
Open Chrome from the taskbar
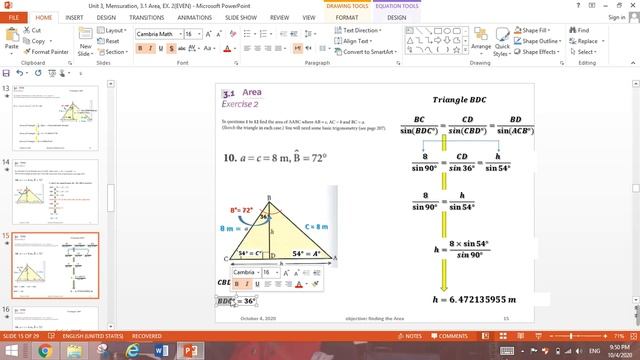coord(45,351)
